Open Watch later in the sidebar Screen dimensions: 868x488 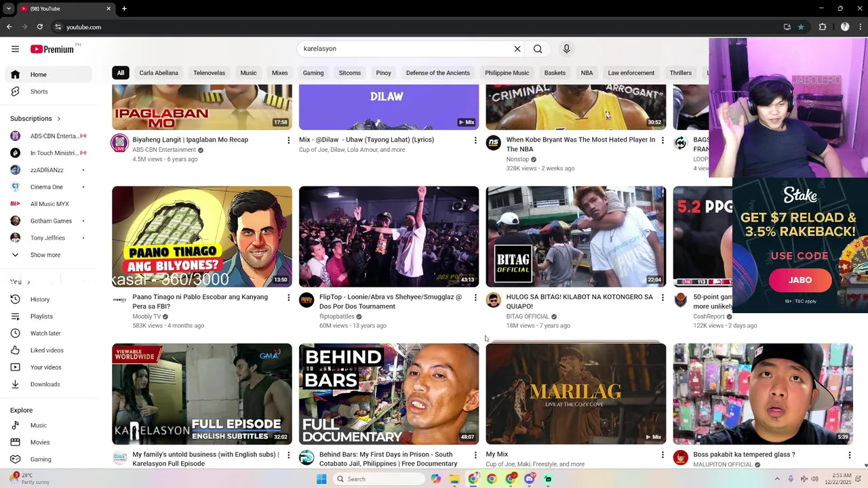(x=48, y=333)
